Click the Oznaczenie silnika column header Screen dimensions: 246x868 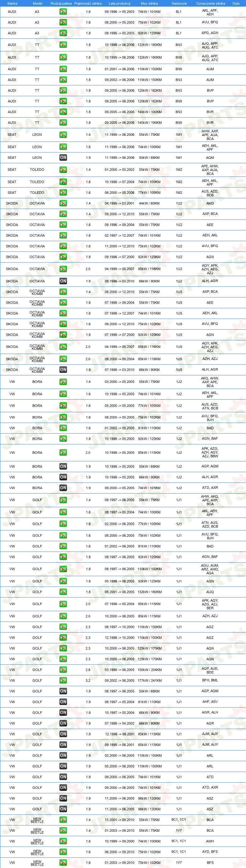point(211,3)
